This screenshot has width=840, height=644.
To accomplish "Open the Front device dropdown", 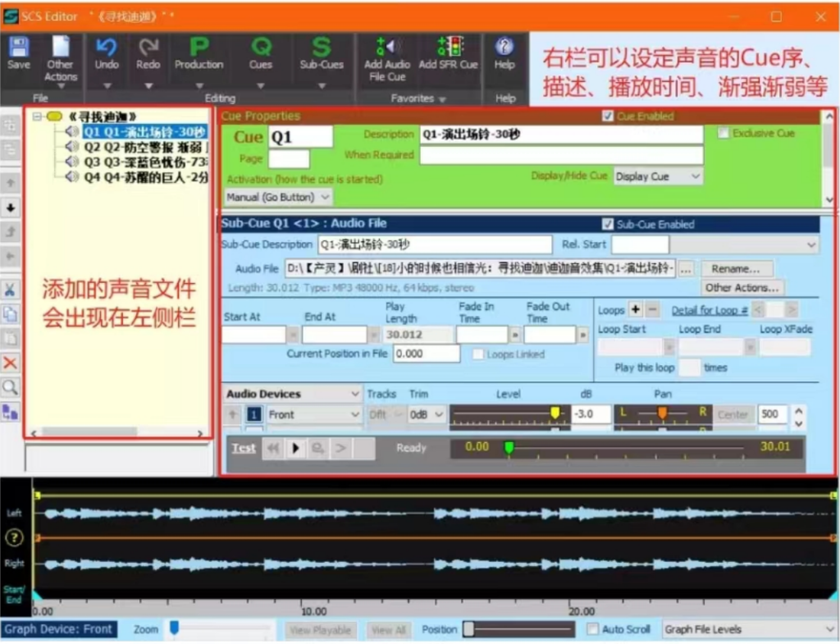I will (314, 414).
